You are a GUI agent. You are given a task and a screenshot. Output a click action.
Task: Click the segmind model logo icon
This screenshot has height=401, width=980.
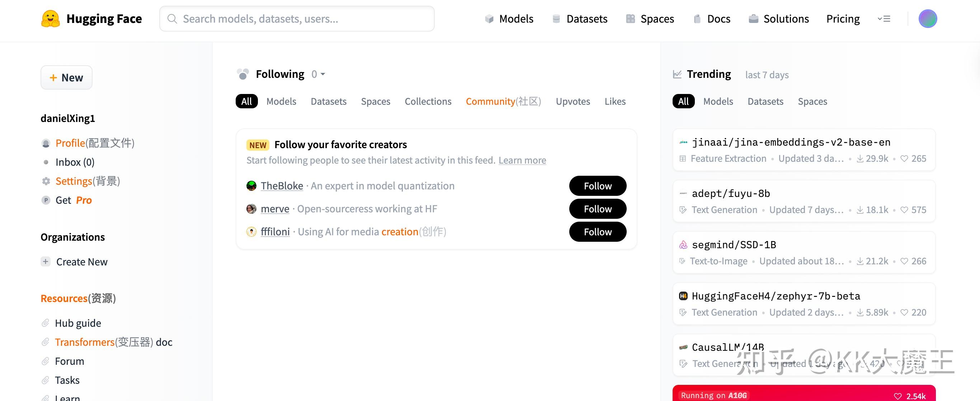[683, 245]
